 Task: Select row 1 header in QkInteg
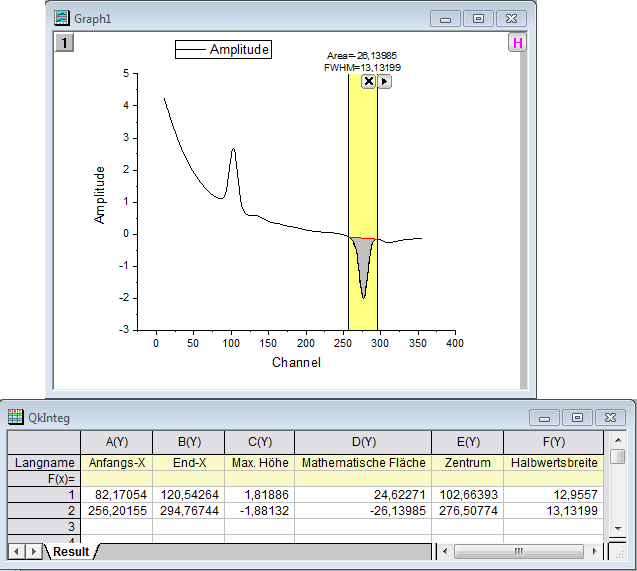click(x=44, y=495)
